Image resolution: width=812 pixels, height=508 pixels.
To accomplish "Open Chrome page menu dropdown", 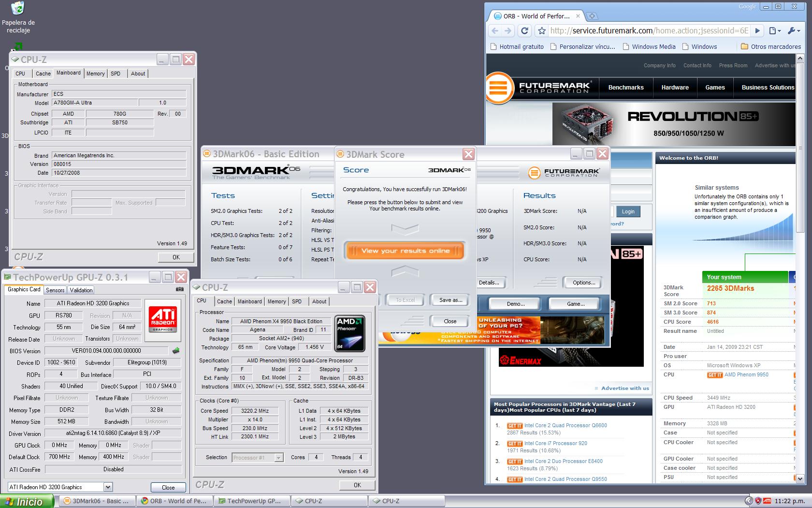I will click(774, 31).
